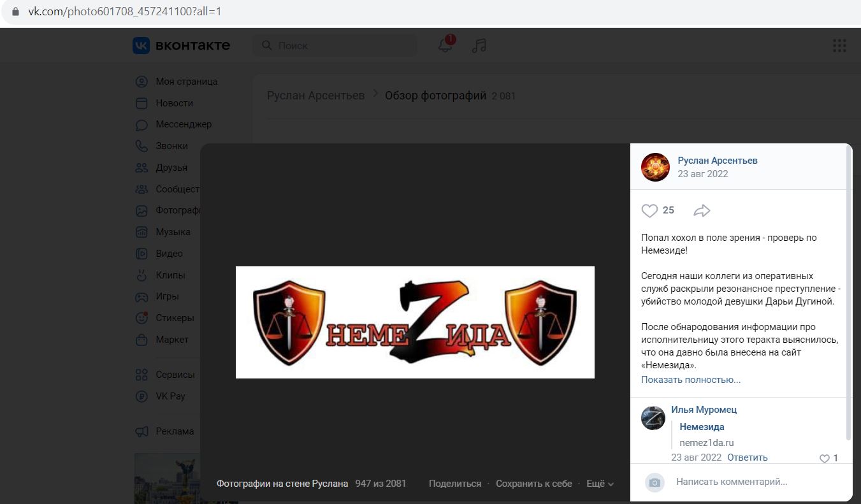Screen dimensions: 861x504
Task: Click Илья Муромец's comment avatar
Action: [x=653, y=418]
